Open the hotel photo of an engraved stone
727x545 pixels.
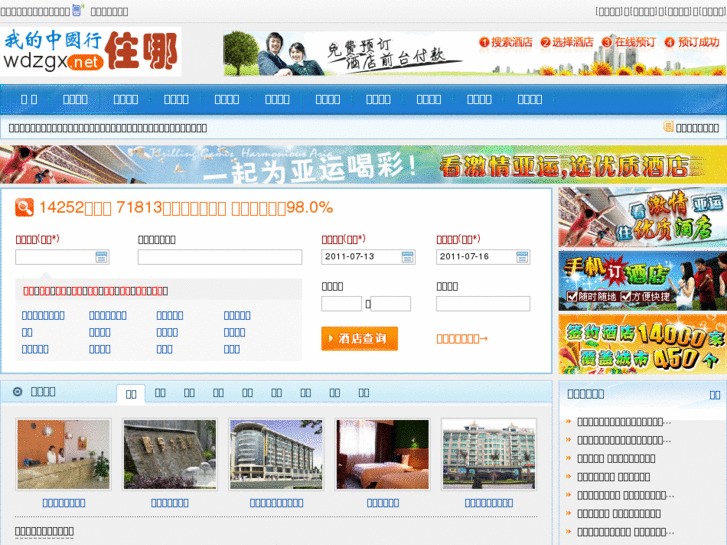(170, 454)
